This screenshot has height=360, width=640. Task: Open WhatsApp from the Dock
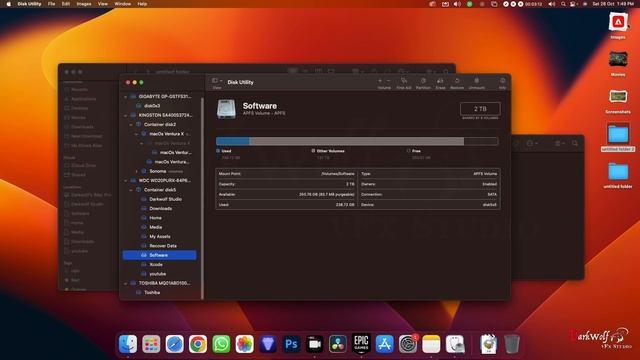221,344
